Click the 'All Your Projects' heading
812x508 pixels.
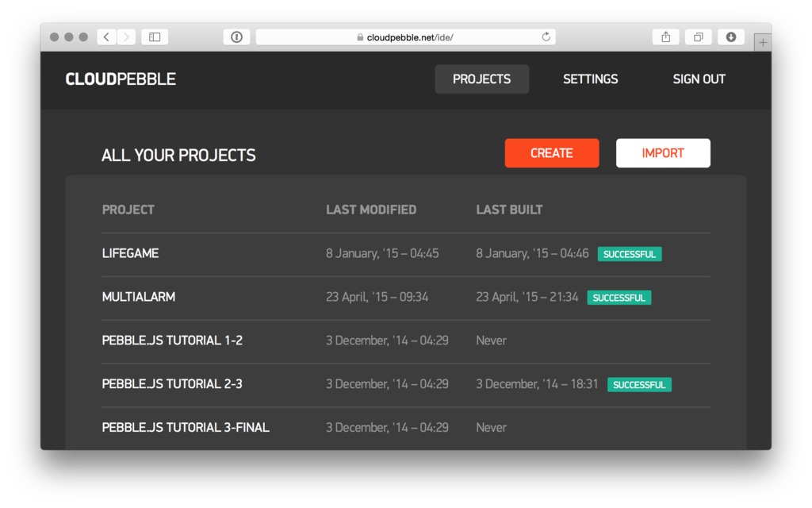click(x=178, y=155)
